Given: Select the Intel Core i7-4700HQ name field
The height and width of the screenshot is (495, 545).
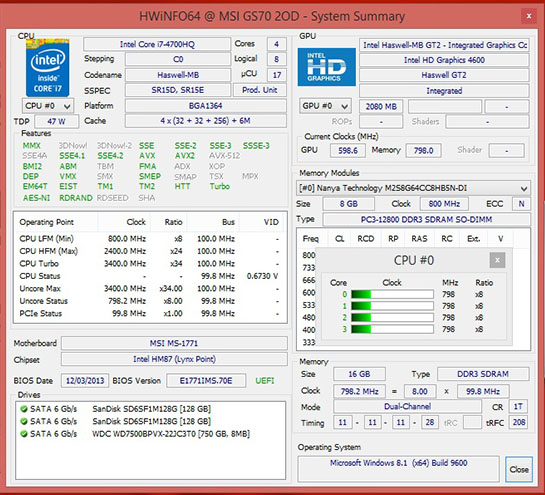Looking at the screenshot, I should 157,44.
